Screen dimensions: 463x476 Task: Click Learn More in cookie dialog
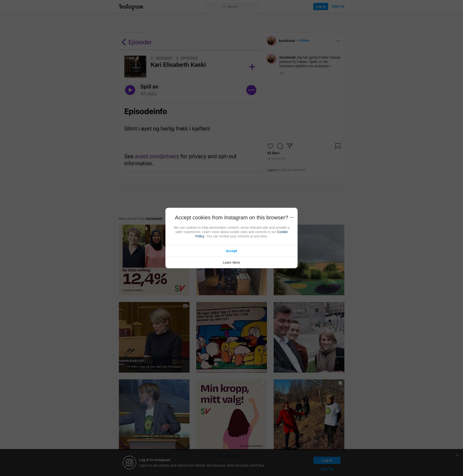tap(231, 262)
